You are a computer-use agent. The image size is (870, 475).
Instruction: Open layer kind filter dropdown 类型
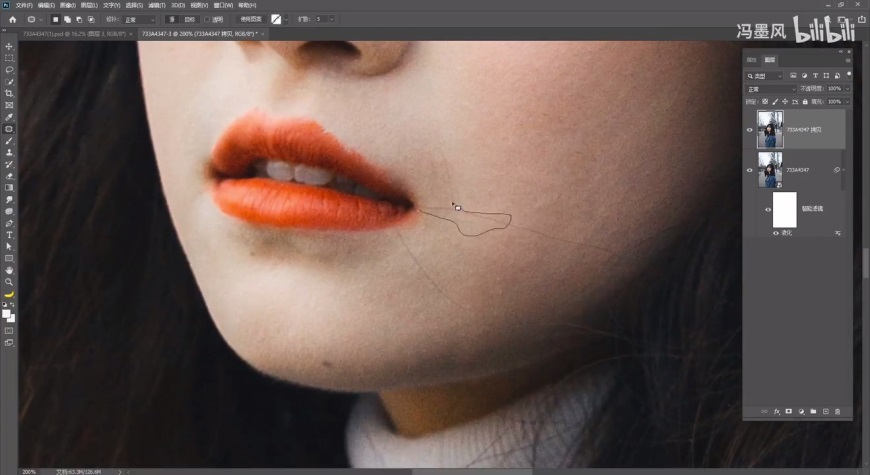[x=764, y=75]
